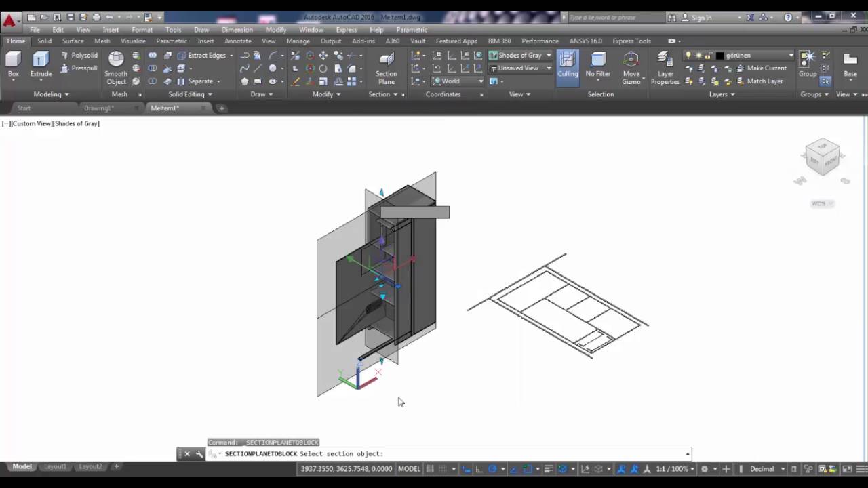Image resolution: width=868 pixels, height=488 pixels.
Task: Select the Section Plane tool
Action: (387, 68)
